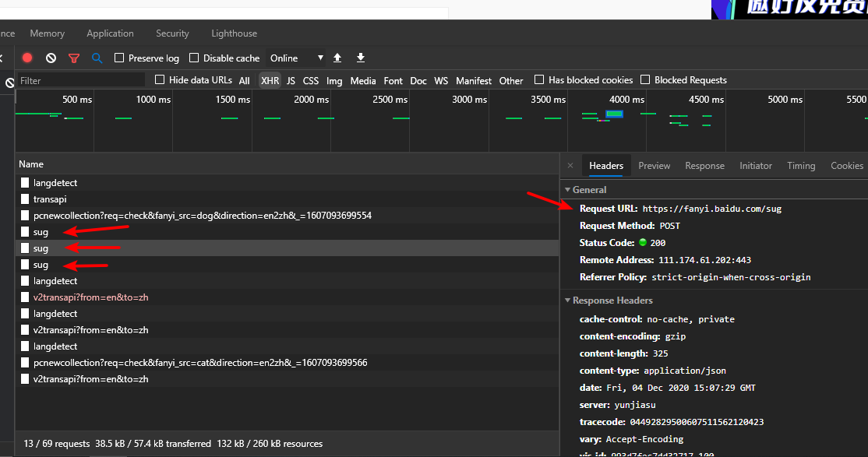Click the 13 / 69 requests status text

coord(56,444)
